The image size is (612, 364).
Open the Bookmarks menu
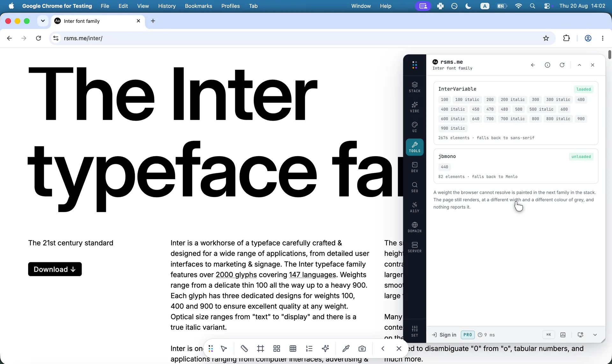[198, 6]
